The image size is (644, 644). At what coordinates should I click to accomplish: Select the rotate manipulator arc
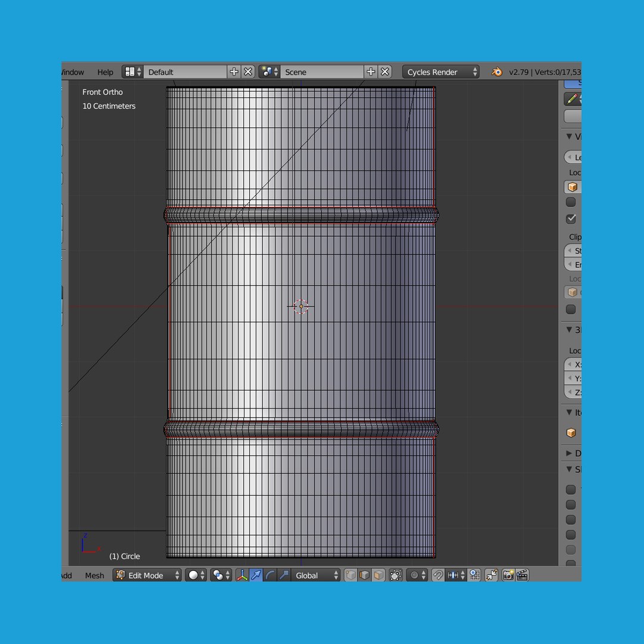coord(270,575)
